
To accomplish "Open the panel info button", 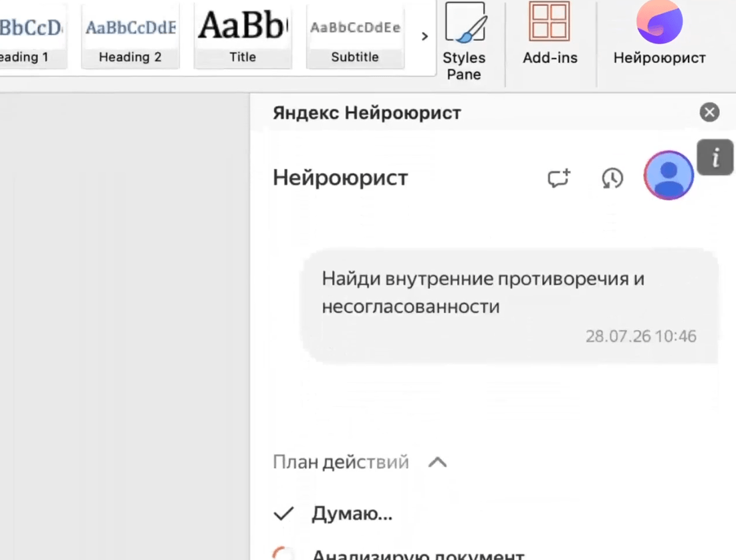I will click(x=715, y=157).
